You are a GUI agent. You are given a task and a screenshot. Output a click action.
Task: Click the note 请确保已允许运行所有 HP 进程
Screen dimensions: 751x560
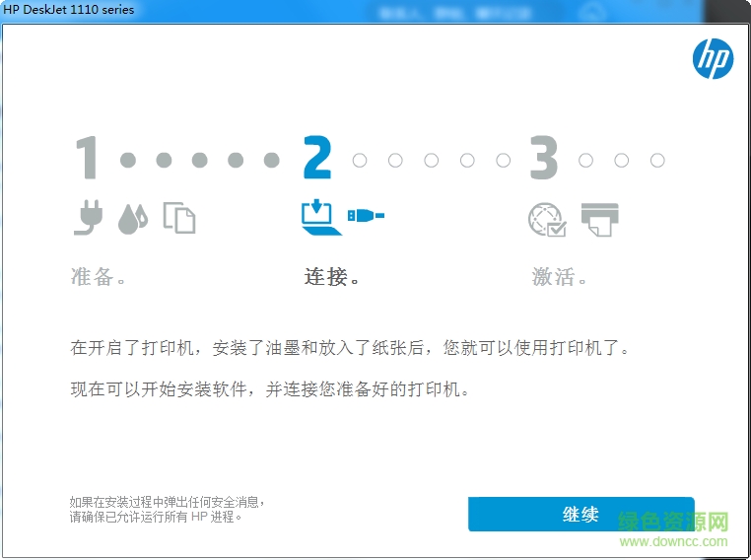coord(156,517)
